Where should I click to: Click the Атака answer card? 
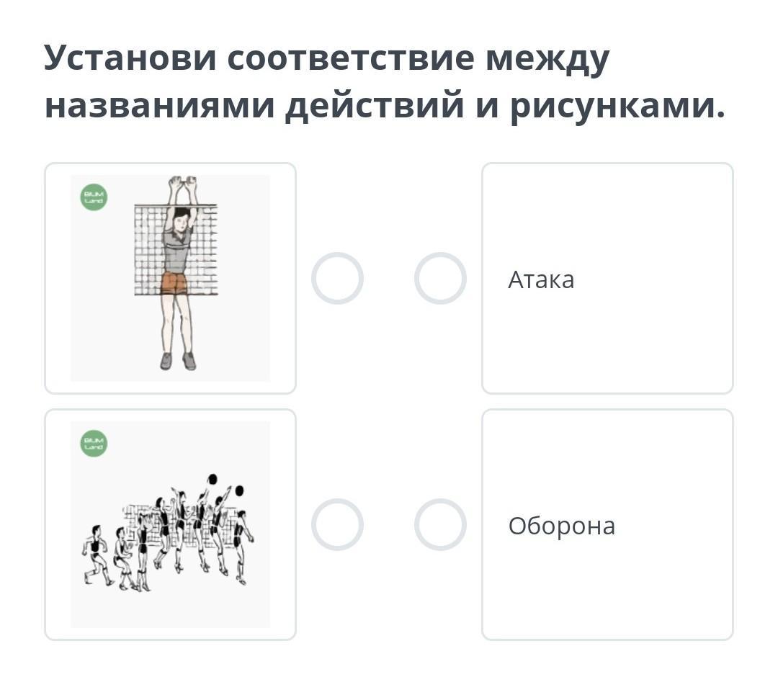pos(607,278)
